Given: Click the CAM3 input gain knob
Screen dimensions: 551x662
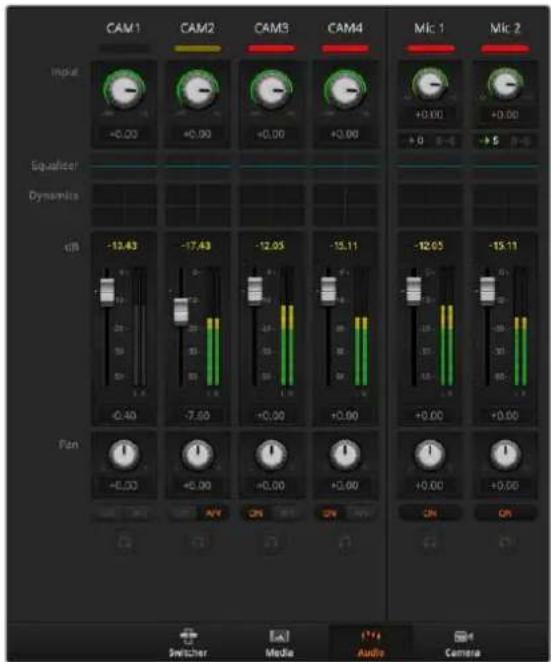Looking at the screenshot, I should pos(271,90).
